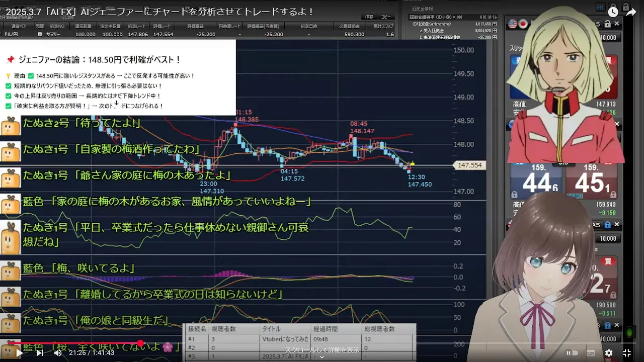This screenshot has height=362, width=644.
Task: Click the Japan flag icon in rate panel
Action: tap(523, 24)
